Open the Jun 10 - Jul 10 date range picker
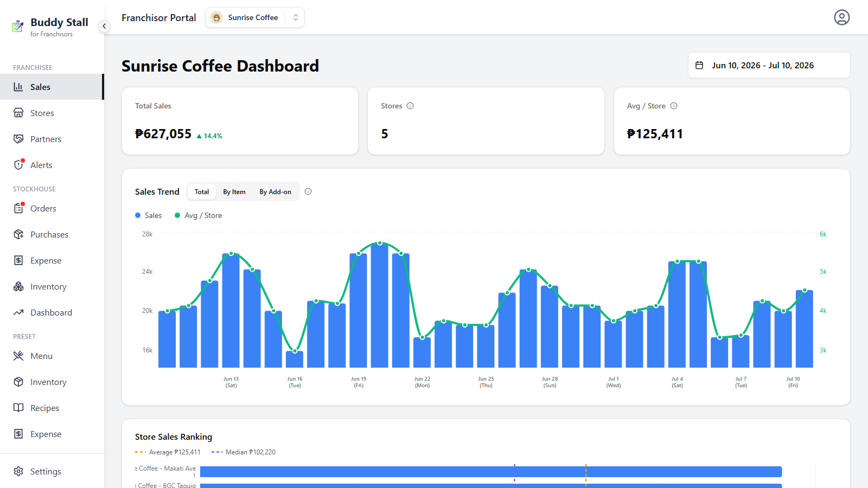 (x=769, y=65)
